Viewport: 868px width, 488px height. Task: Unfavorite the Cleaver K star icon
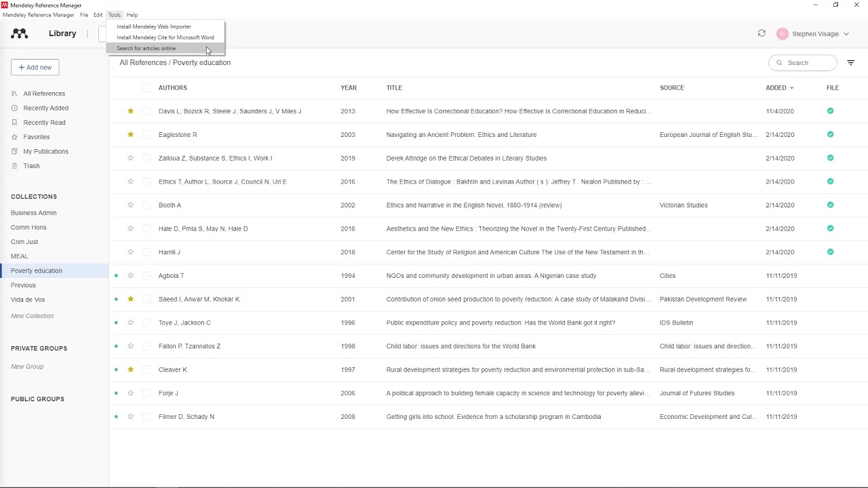[x=131, y=369]
